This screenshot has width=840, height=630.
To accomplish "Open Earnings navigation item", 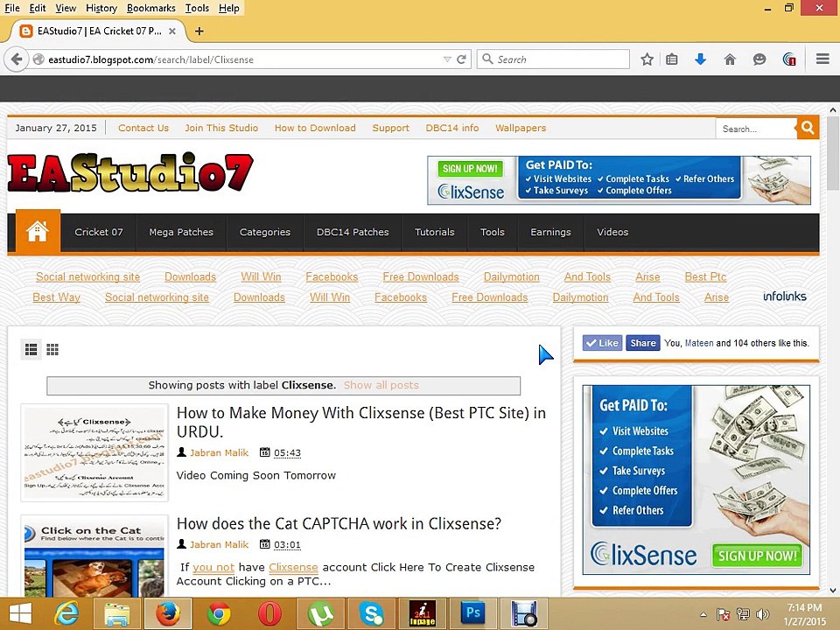I will 550,232.
